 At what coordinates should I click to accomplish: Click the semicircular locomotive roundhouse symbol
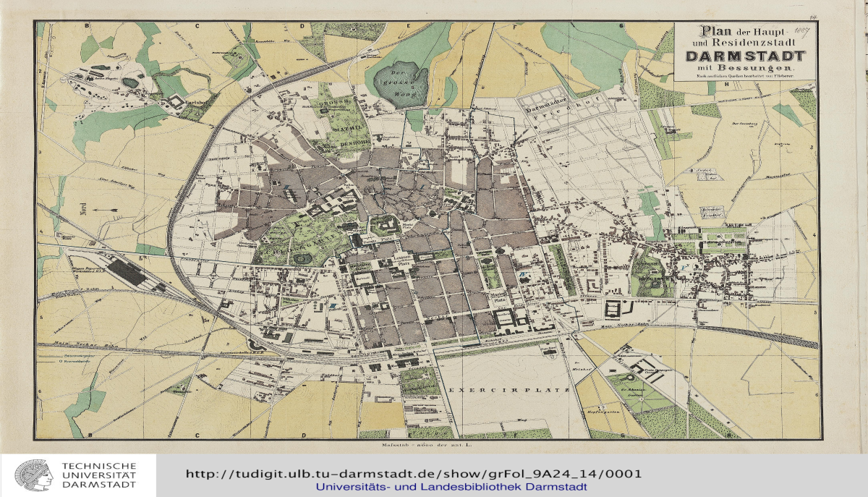(255, 344)
